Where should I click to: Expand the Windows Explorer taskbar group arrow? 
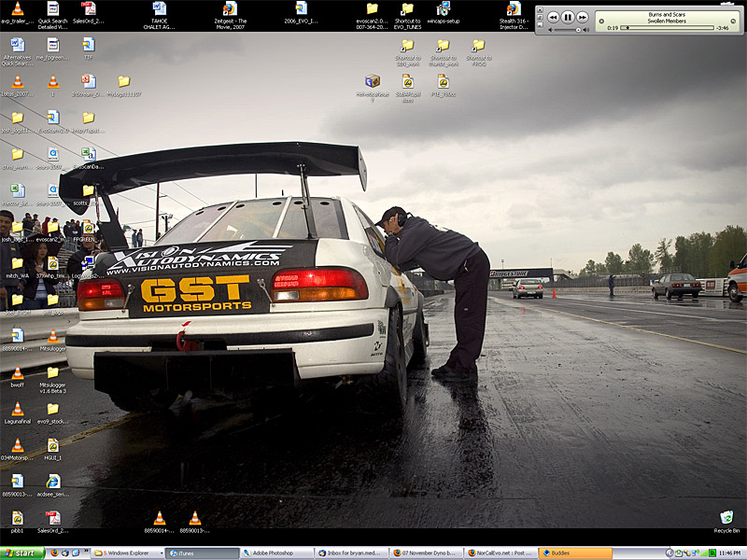(161, 553)
